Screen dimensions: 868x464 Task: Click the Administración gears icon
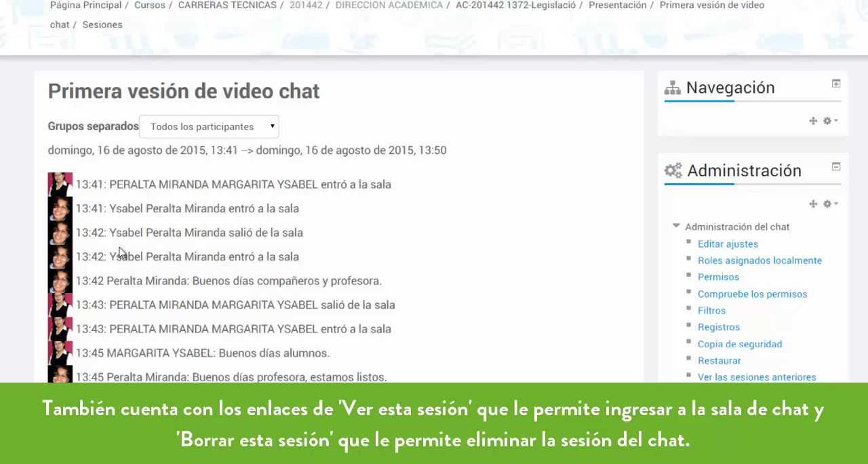click(673, 170)
